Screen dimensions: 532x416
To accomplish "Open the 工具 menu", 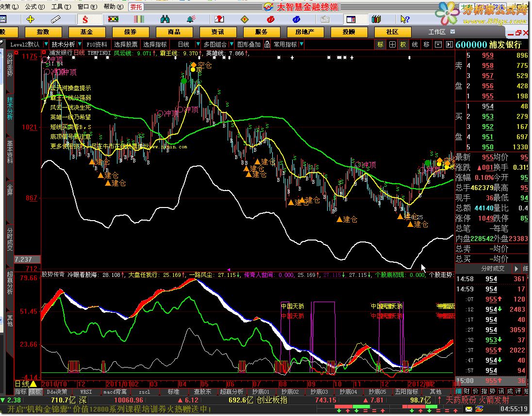I will pos(62,7).
